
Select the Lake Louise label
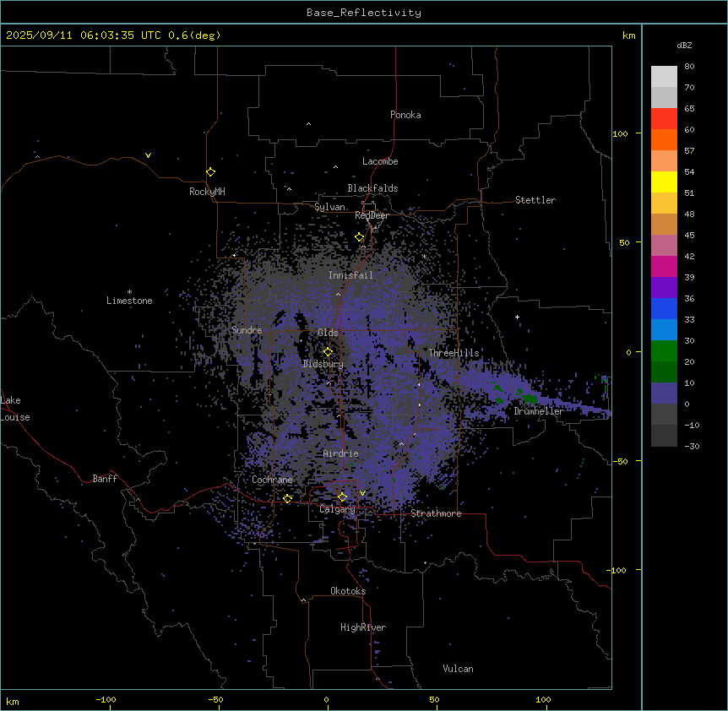[x=15, y=409]
